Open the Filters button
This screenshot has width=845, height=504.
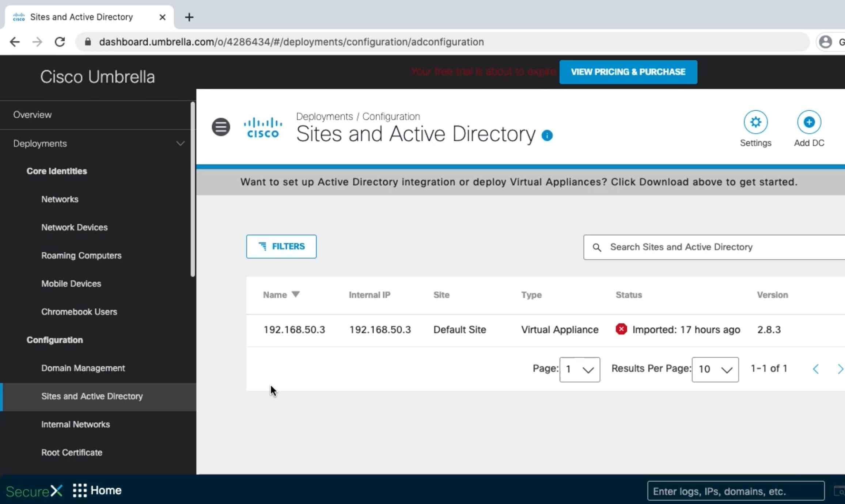281,247
